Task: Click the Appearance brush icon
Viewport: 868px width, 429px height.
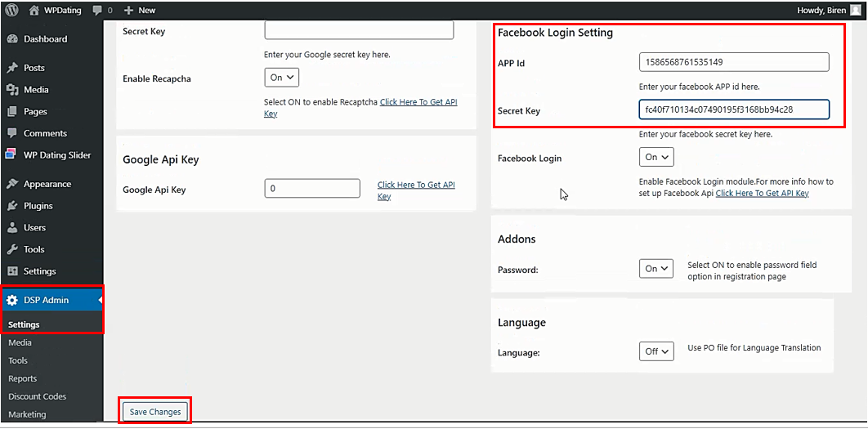Action: click(12, 185)
